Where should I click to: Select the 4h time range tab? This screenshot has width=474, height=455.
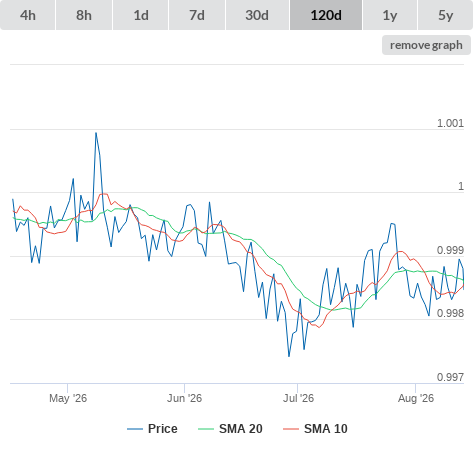tap(28, 15)
